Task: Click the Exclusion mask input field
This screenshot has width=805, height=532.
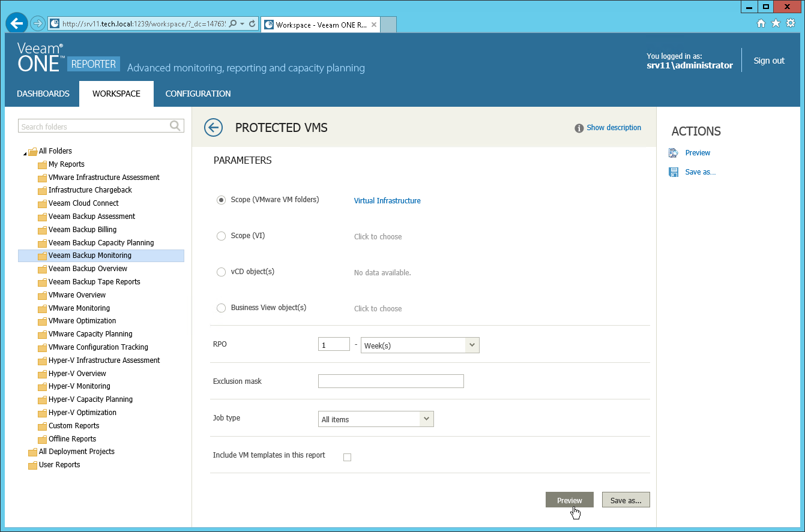Action: point(391,381)
